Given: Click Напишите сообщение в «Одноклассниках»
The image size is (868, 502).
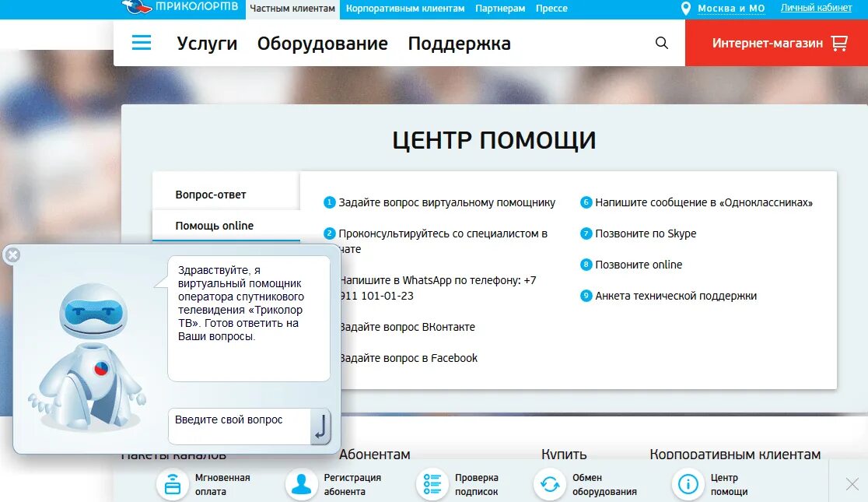Looking at the screenshot, I should [704, 203].
